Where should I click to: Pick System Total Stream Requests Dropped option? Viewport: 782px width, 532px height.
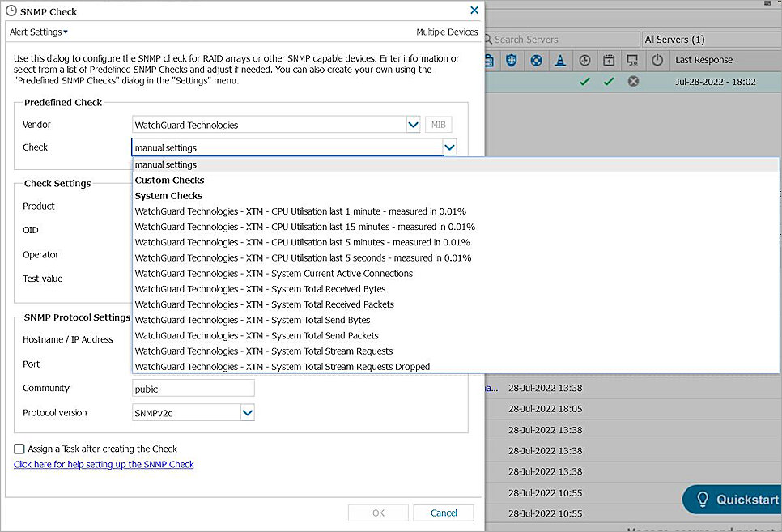click(282, 367)
